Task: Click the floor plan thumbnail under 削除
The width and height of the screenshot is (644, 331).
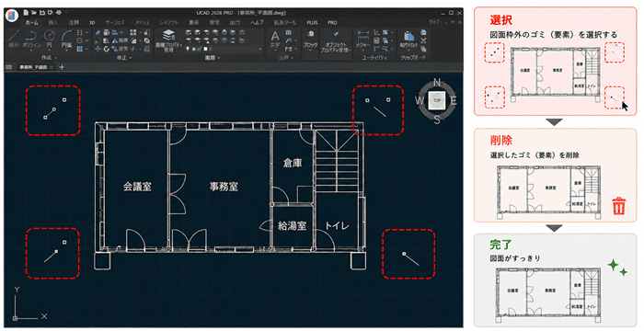Action: (x=549, y=192)
